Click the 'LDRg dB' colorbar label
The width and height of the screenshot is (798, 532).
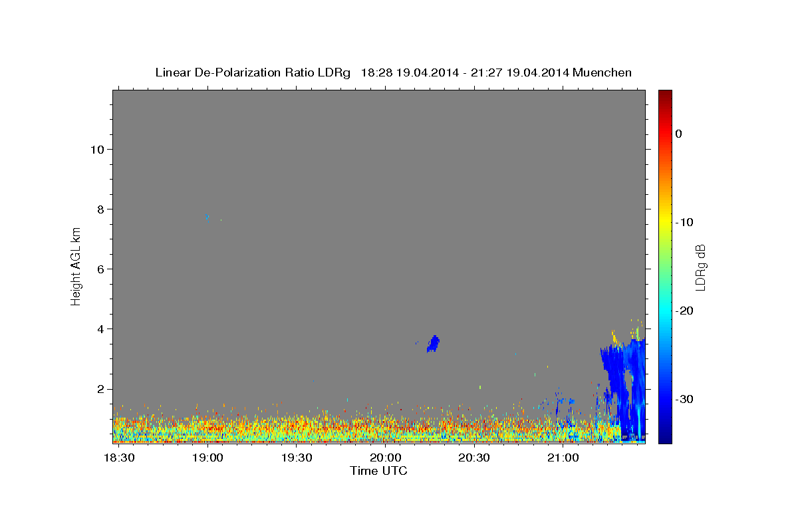pos(700,267)
